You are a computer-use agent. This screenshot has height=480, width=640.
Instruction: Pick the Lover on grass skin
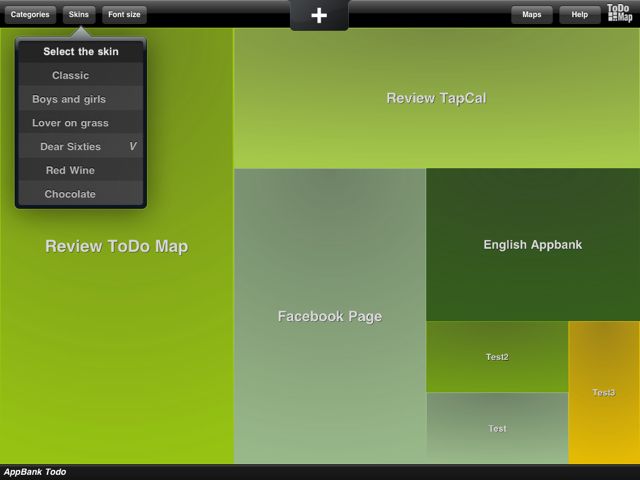(81, 123)
